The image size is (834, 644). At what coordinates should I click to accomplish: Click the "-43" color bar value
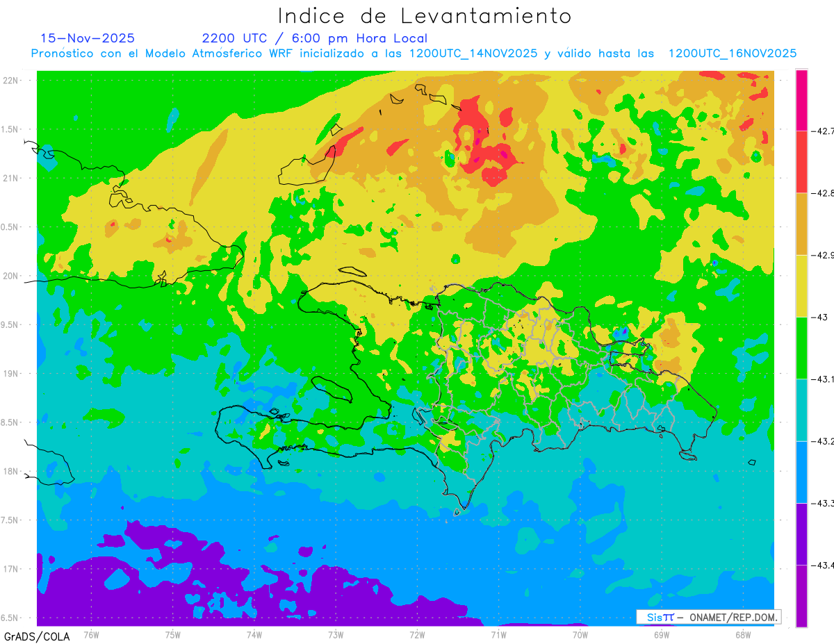coord(819,317)
